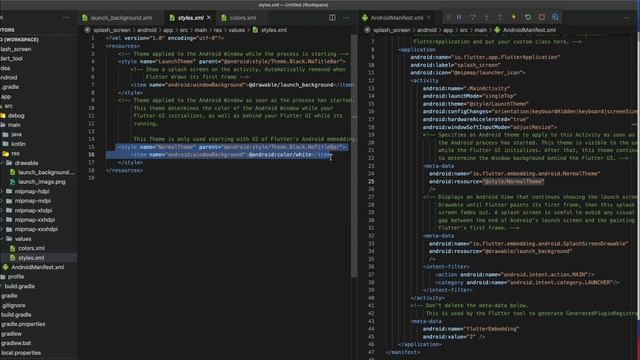Click 'main' in right editor breadcrumb
Viewport: 640px width, 360px height.
pyautogui.click(x=480, y=30)
